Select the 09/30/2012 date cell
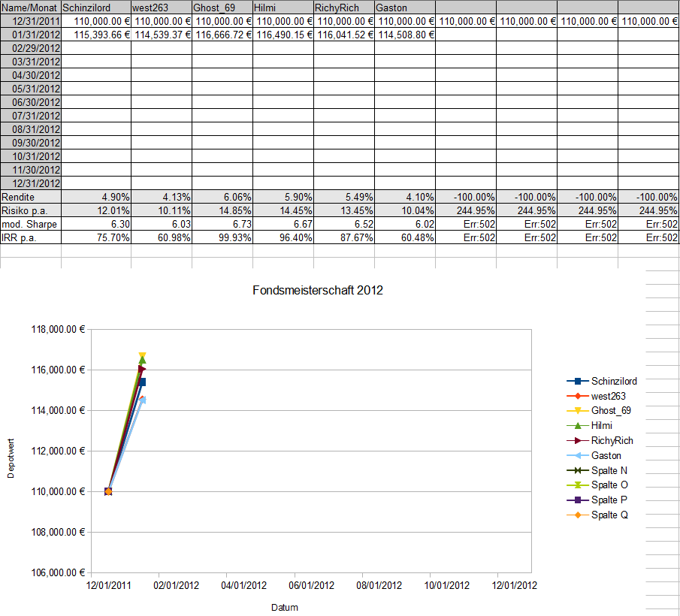Image resolution: width=680 pixels, height=616 pixels. 31,143
